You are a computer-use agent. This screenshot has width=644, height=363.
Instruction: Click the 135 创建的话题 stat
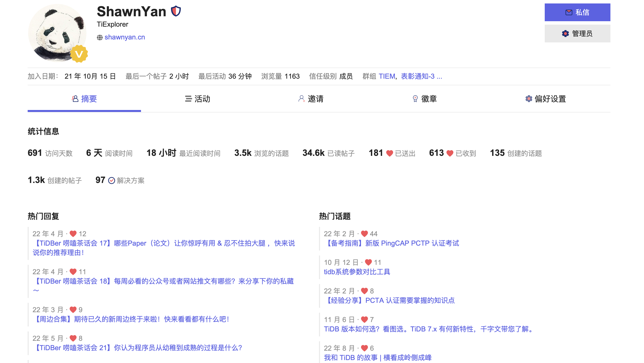pyautogui.click(x=516, y=153)
